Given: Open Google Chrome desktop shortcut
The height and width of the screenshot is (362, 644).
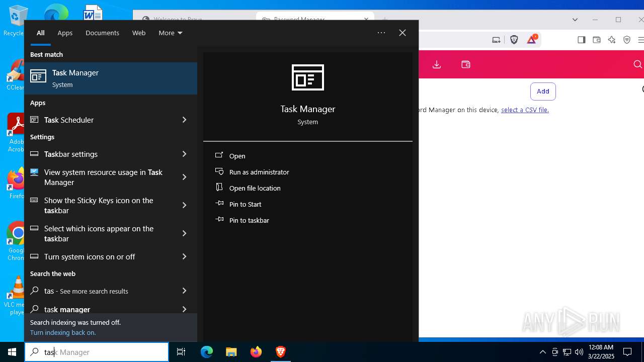Looking at the screenshot, I should point(15,241).
